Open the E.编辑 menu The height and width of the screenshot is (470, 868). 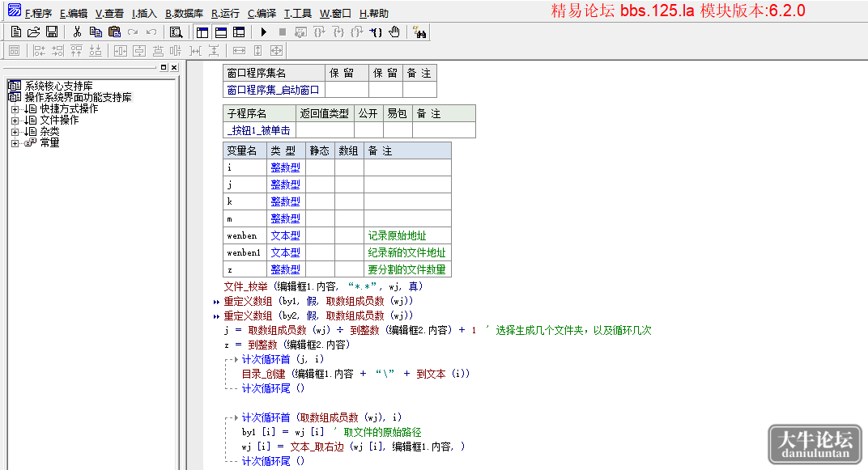point(74,13)
